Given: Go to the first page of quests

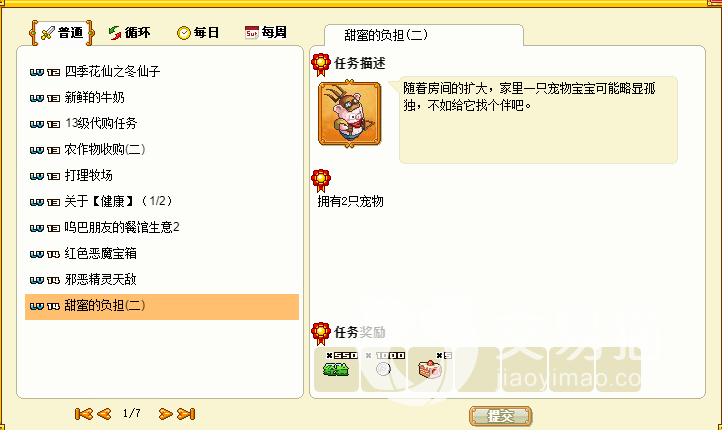Looking at the screenshot, I should point(83,414).
